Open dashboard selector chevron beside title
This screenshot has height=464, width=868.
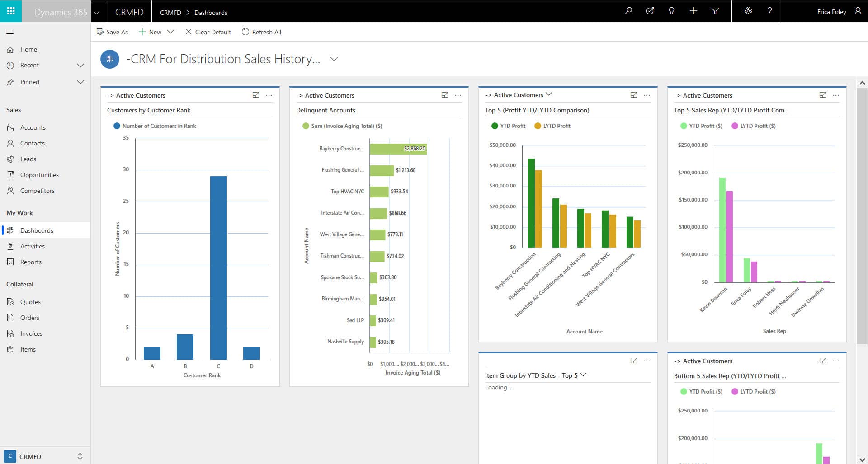(x=334, y=59)
